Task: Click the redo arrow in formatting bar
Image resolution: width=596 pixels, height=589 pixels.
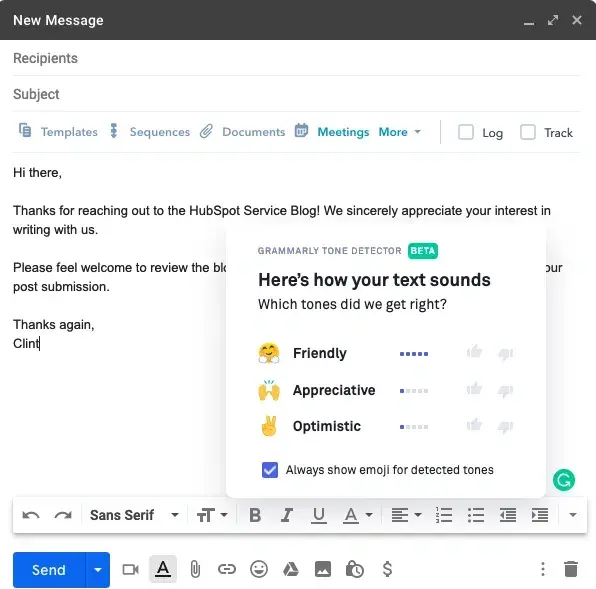Action: coord(63,515)
